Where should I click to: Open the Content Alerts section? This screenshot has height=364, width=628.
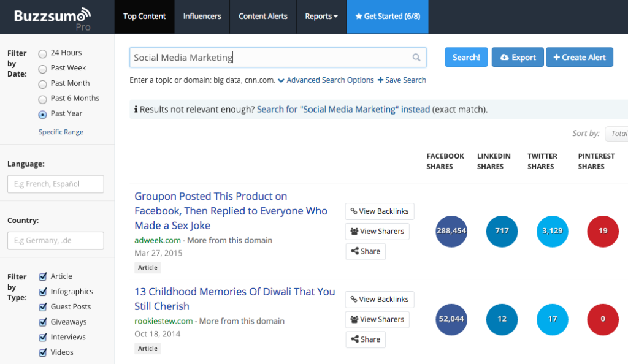click(262, 17)
